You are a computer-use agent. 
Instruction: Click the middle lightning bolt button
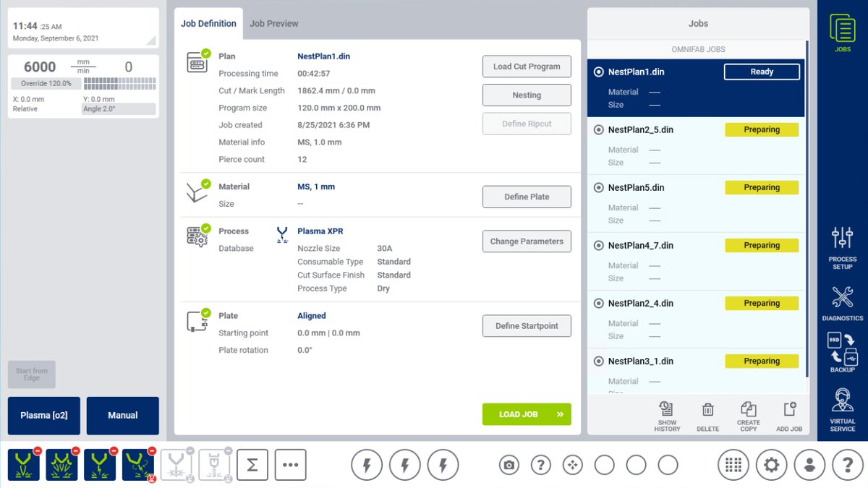[x=405, y=465]
